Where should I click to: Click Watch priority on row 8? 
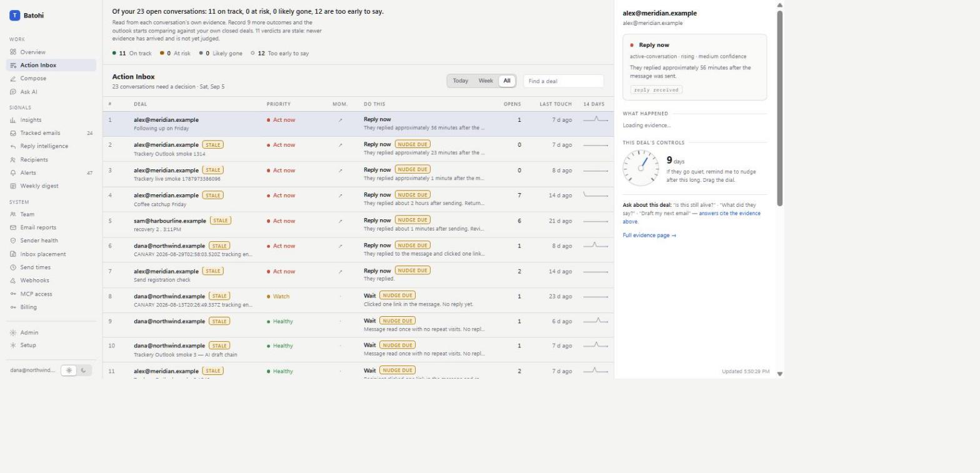pyautogui.click(x=278, y=297)
